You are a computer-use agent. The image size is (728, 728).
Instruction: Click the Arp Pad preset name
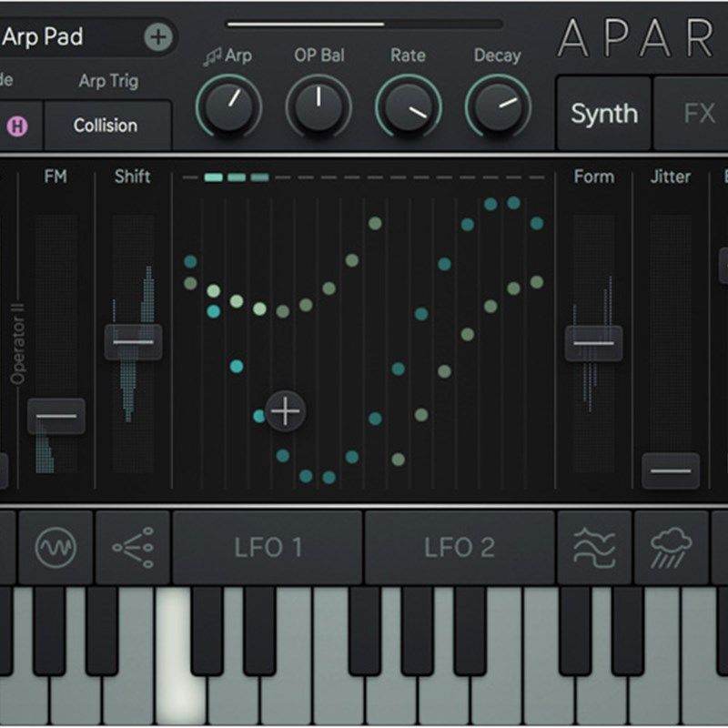43,36
